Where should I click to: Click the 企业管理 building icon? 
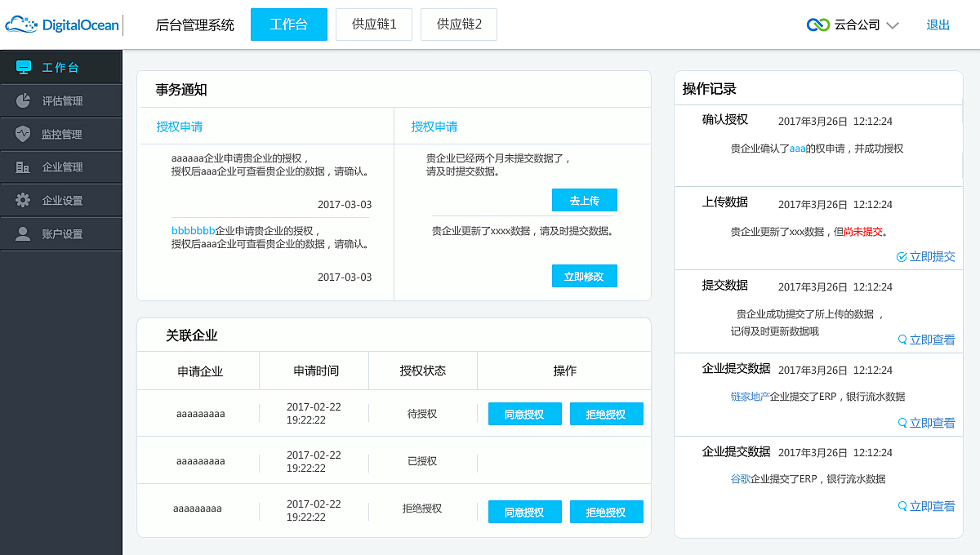coord(24,167)
